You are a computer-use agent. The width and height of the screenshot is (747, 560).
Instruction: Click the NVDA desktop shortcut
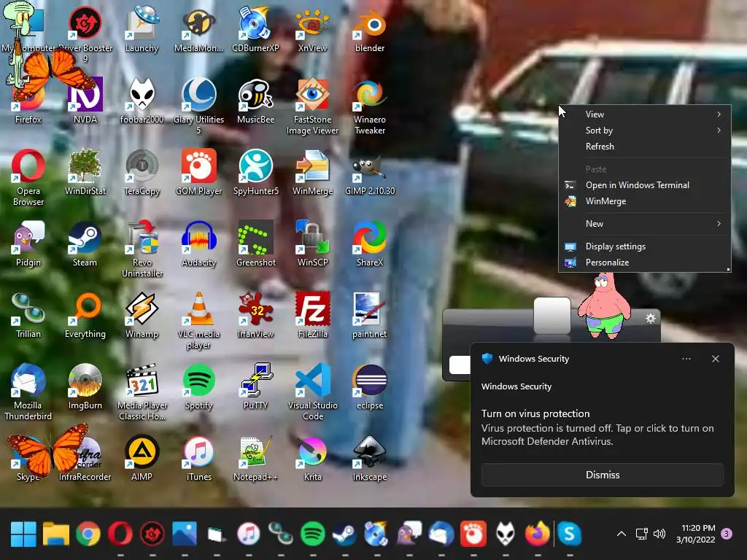pos(85,100)
